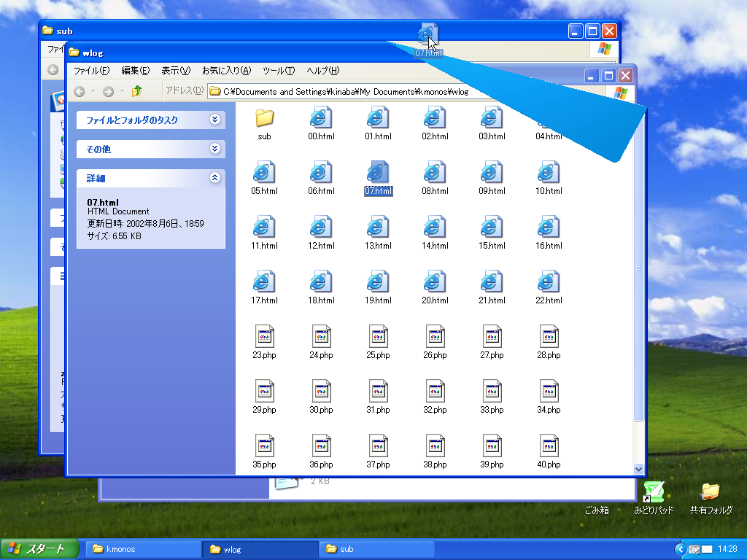The height and width of the screenshot is (560, 747).
Task: Minimize the sub window
Action: tap(576, 31)
